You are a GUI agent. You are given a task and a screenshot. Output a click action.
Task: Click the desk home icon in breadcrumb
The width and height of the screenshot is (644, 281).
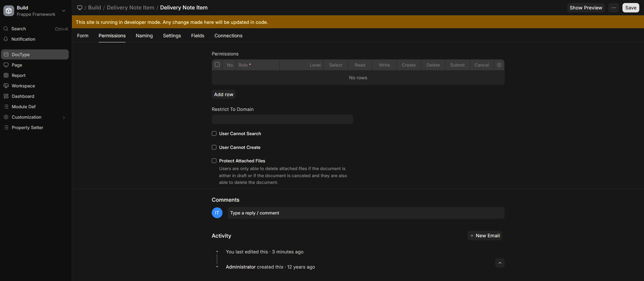(80, 8)
